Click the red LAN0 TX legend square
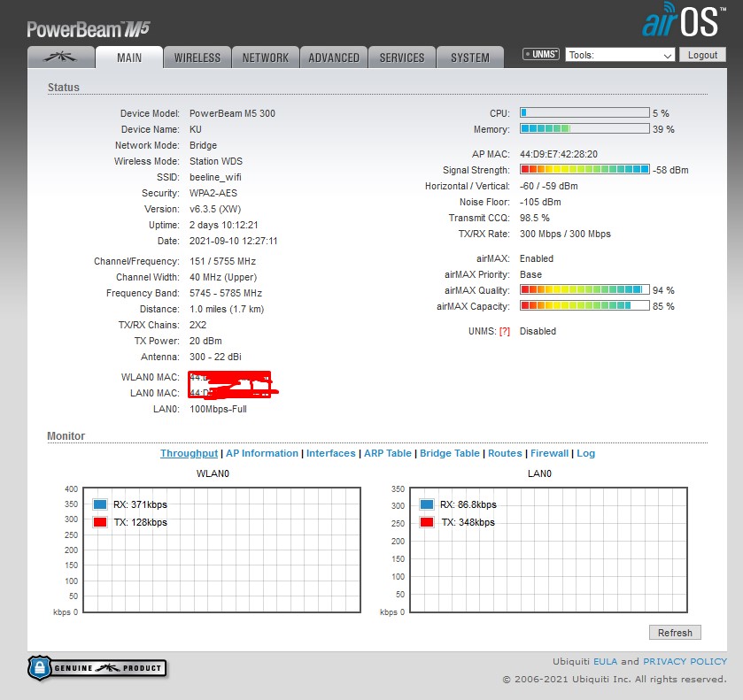Viewport: 743px width, 700px height. click(x=427, y=522)
